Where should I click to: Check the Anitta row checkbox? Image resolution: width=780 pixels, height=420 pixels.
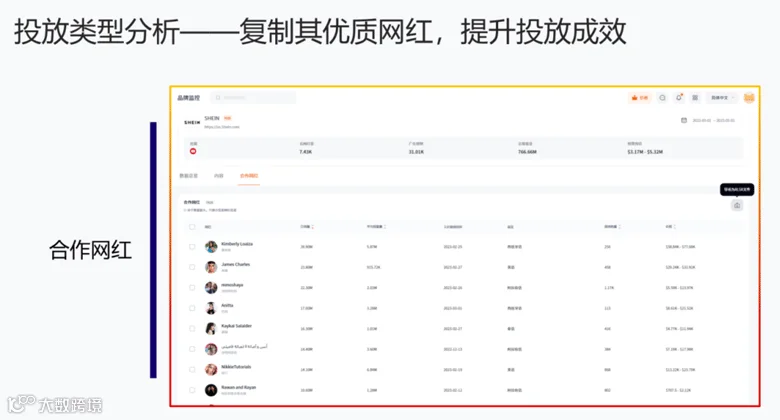tap(192, 308)
